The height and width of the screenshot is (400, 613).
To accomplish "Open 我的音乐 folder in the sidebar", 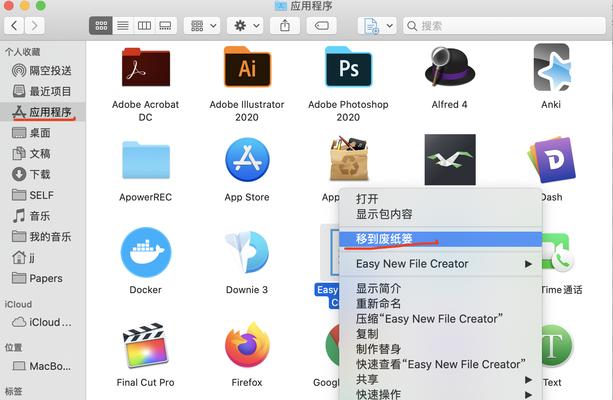I will pyautogui.click(x=42, y=237).
